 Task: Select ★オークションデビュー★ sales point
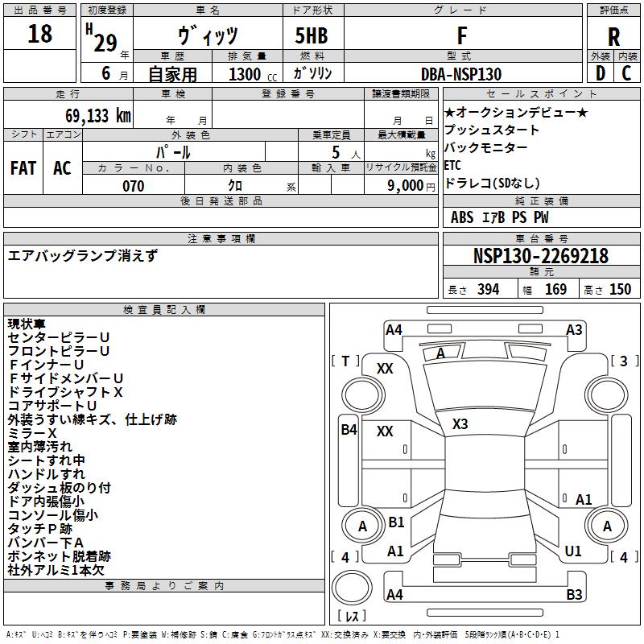[x=516, y=112]
